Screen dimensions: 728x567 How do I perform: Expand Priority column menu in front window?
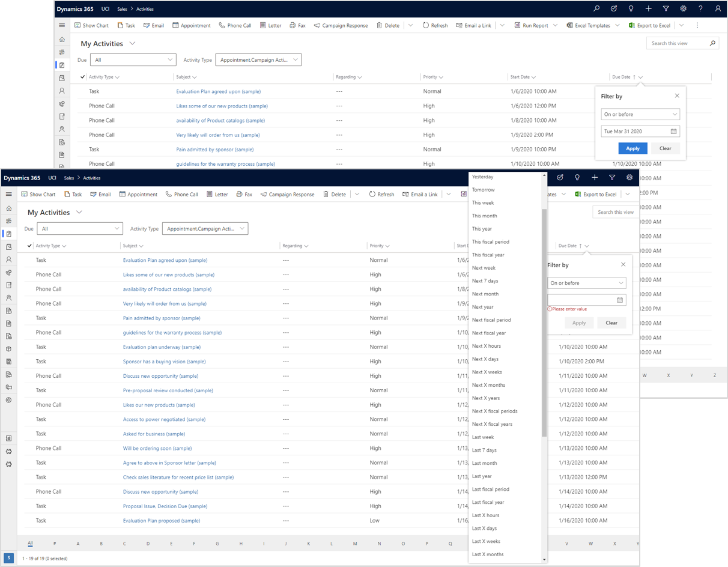point(387,246)
